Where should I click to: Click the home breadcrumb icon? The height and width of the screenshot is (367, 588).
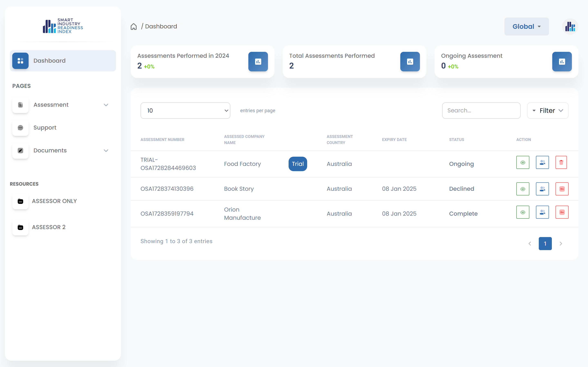[134, 27]
